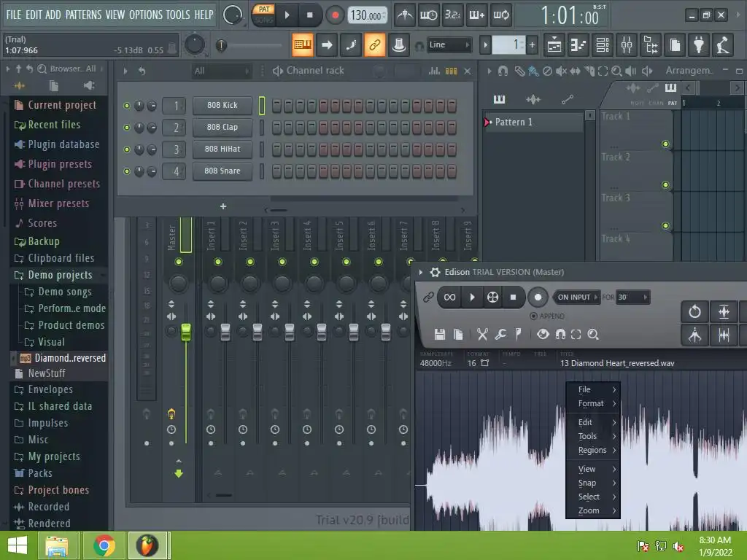Choose Format in Edison context menu
Image resolution: width=747 pixels, height=560 pixels.
point(592,403)
